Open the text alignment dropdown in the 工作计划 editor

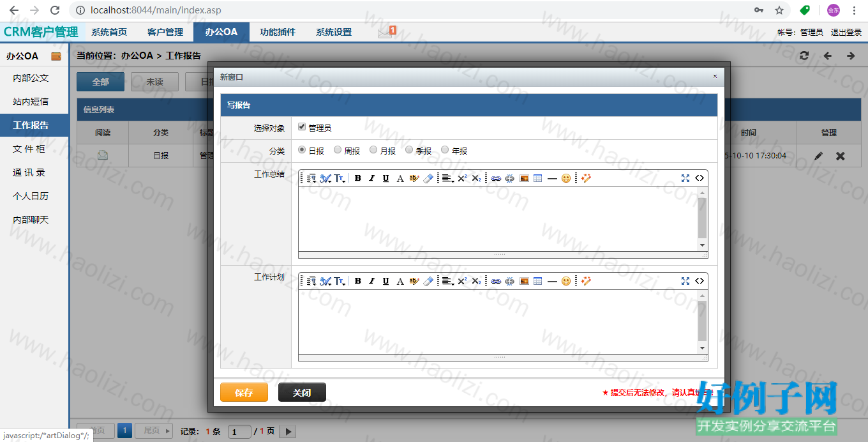448,281
